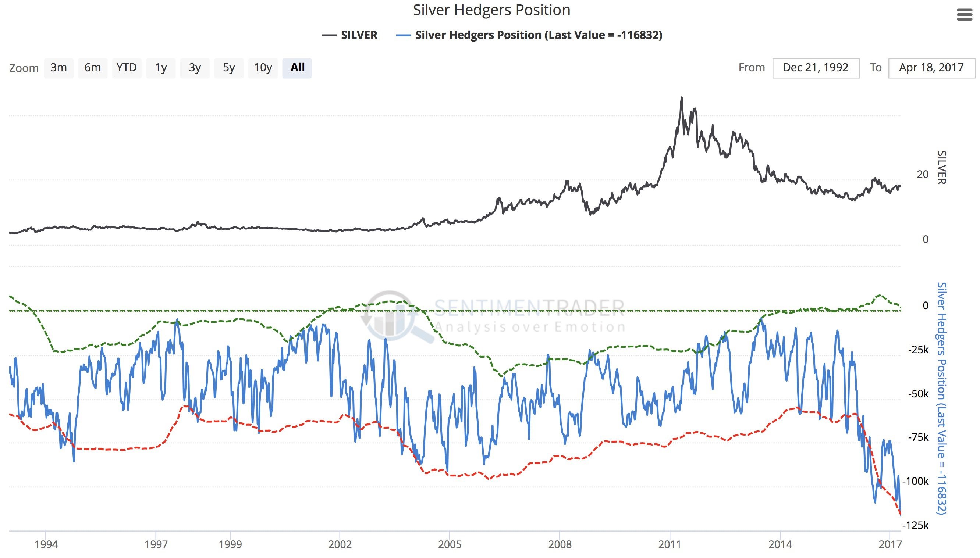The width and height of the screenshot is (980, 558).
Task: Set zoom range to 1y
Action: click(161, 68)
